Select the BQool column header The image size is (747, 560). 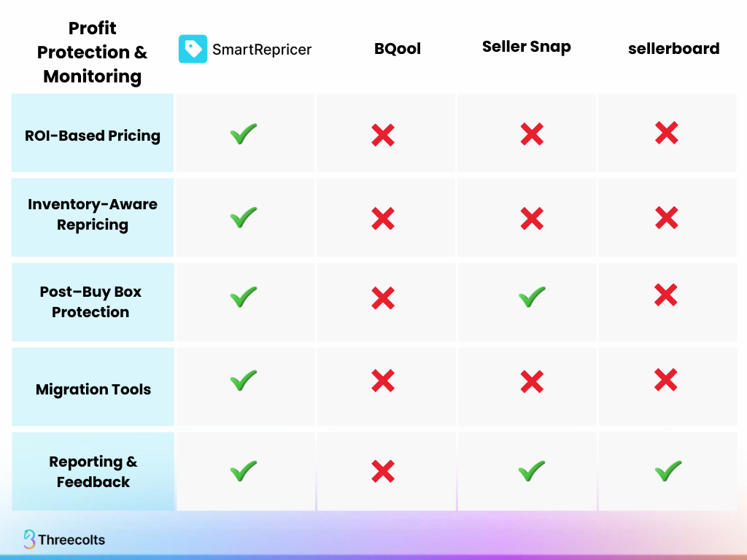[398, 50]
